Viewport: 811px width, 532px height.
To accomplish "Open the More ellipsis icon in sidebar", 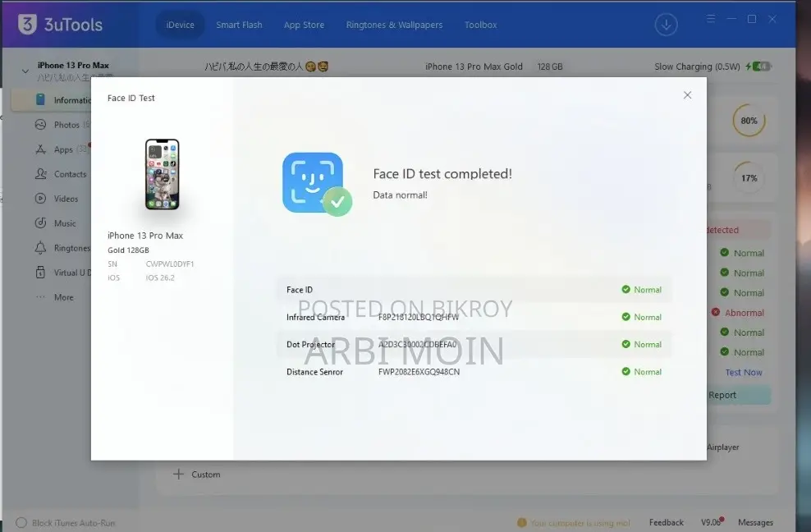I will coord(40,297).
